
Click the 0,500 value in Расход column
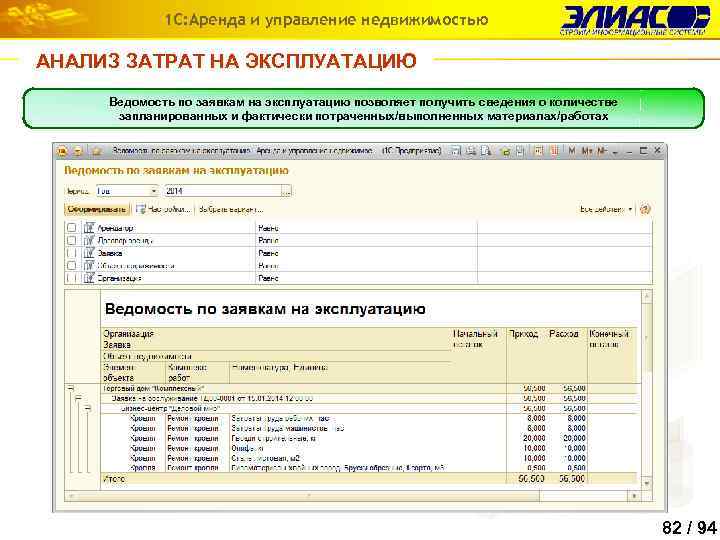coord(576,468)
